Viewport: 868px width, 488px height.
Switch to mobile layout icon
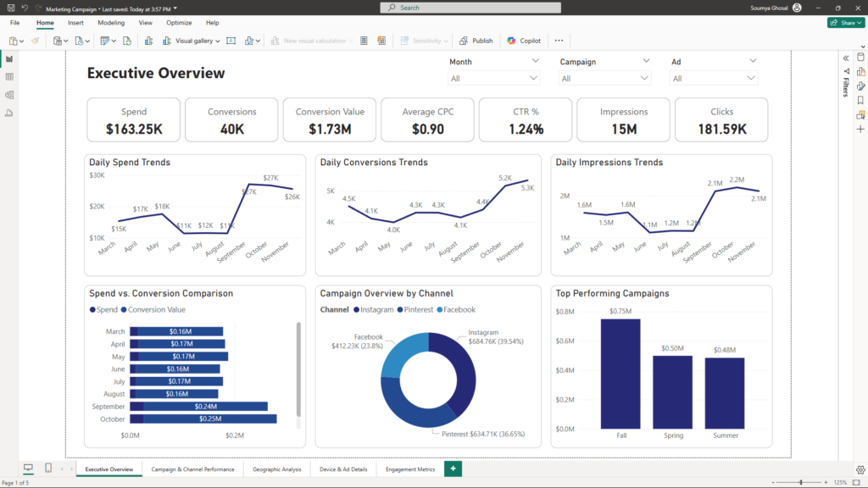coord(48,469)
